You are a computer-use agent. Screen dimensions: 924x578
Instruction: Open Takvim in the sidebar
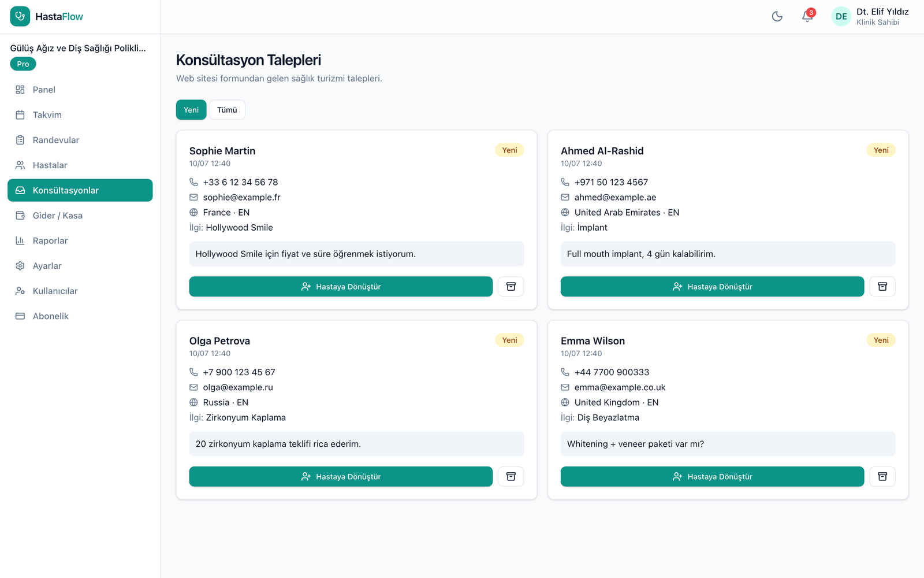80,115
